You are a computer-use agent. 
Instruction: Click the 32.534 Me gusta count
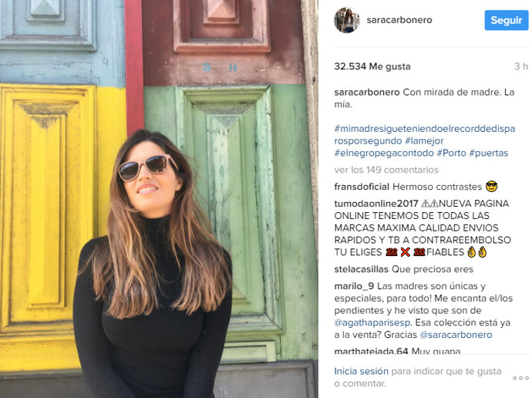(372, 66)
